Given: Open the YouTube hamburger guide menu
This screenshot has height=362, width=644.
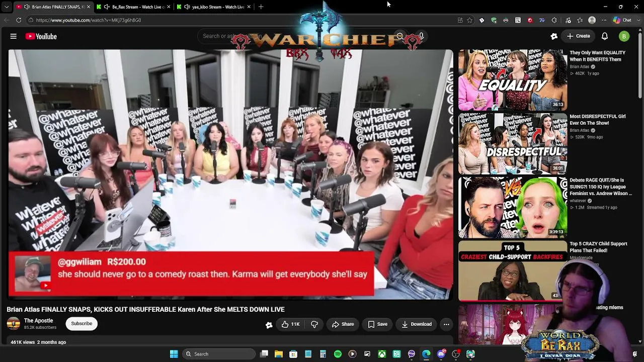Looking at the screenshot, I should pyautogui.click(x=14, y=36).
